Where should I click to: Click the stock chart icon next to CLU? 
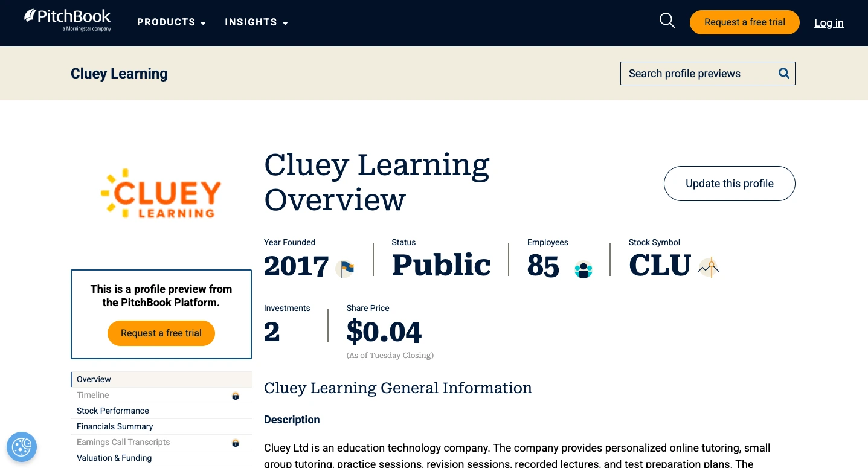tap(708, 267)
